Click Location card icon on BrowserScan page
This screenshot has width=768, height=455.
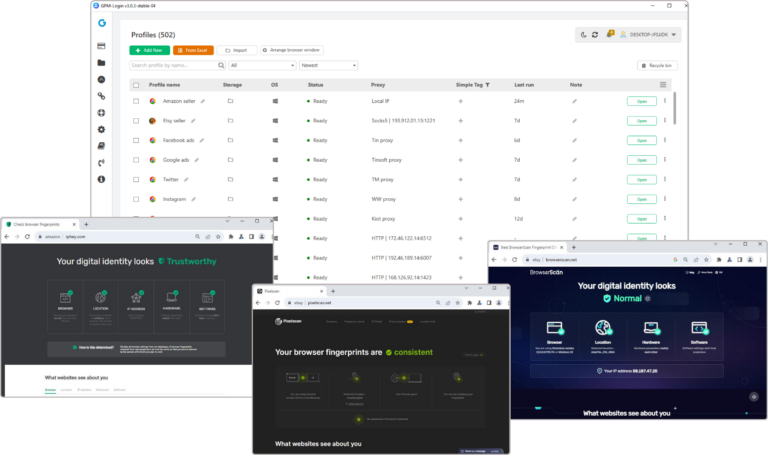[x=603, y=328]
